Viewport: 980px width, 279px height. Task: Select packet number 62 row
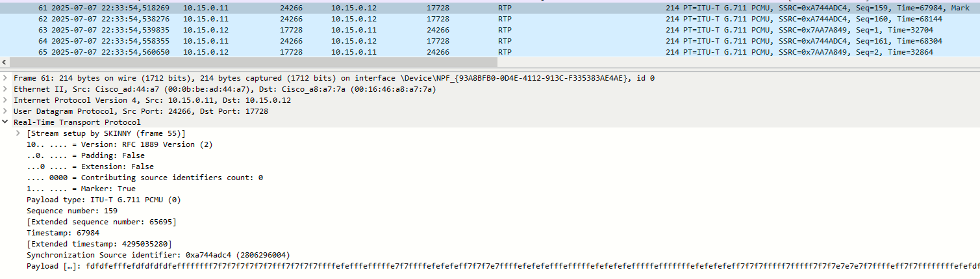click(490, 19)
